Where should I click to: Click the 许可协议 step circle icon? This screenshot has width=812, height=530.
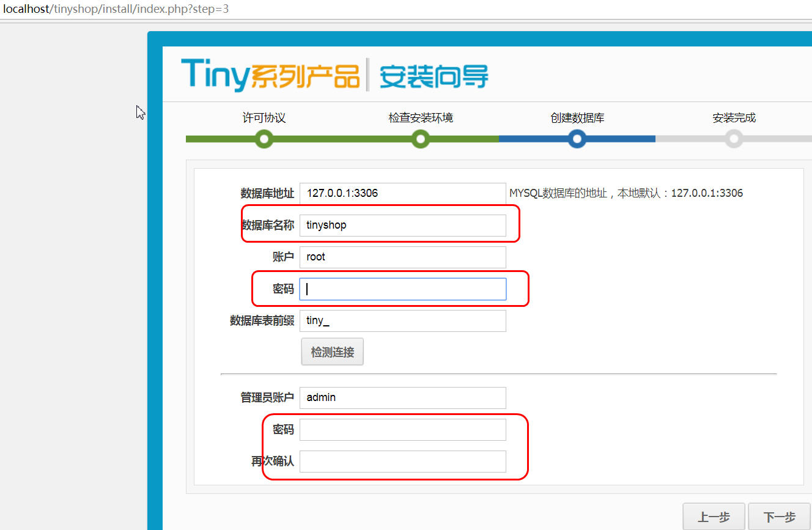point(264,139)
